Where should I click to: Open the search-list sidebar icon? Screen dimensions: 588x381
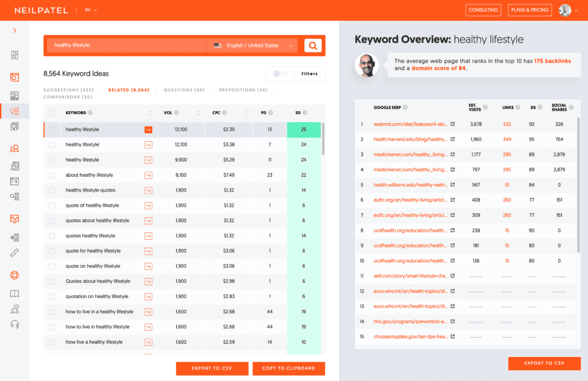(14, 196)
